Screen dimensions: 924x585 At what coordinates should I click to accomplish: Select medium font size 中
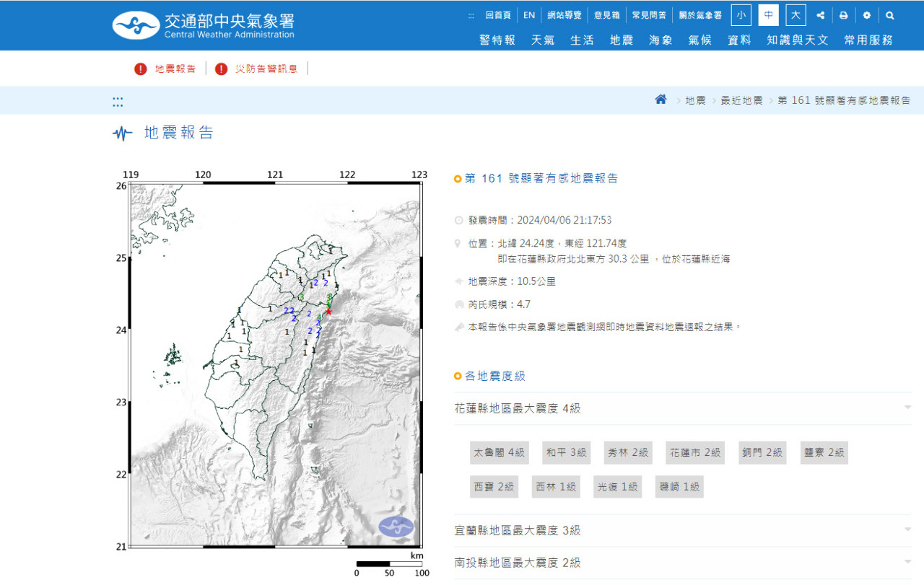[769, 15]
